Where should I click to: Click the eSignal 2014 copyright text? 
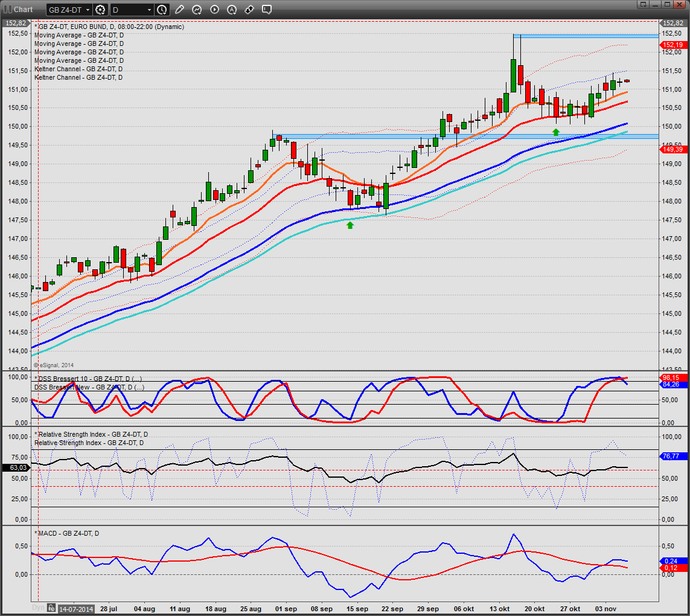(x=53, y=365)
